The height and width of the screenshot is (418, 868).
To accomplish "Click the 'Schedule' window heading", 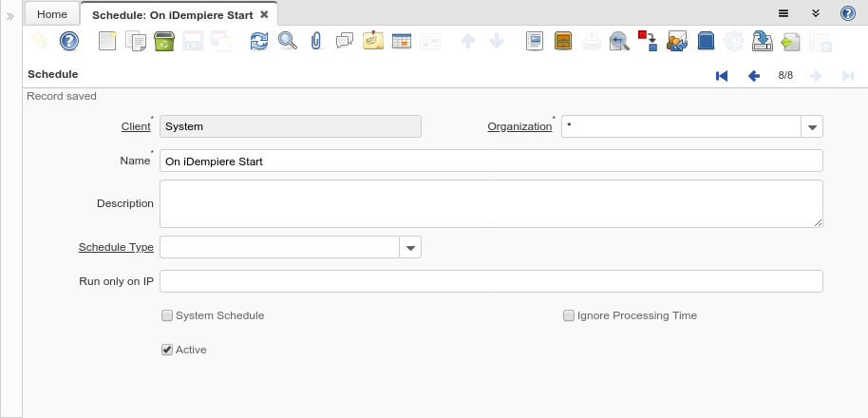I will (x=52, y=74).
